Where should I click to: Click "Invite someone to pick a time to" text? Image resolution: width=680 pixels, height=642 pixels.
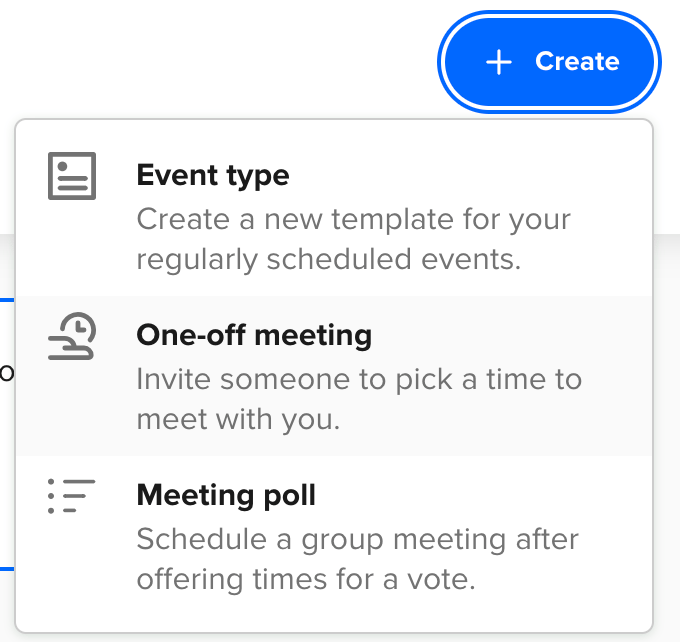point(359,379)
